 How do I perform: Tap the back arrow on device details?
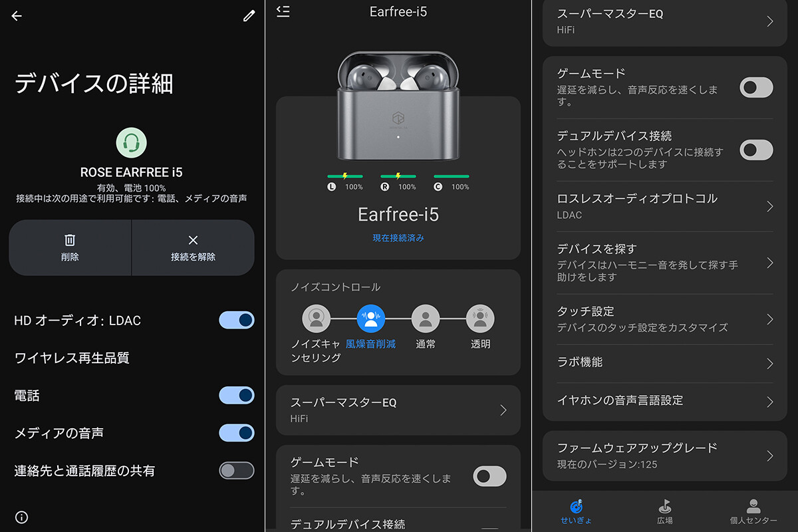[x=17, y=16]
